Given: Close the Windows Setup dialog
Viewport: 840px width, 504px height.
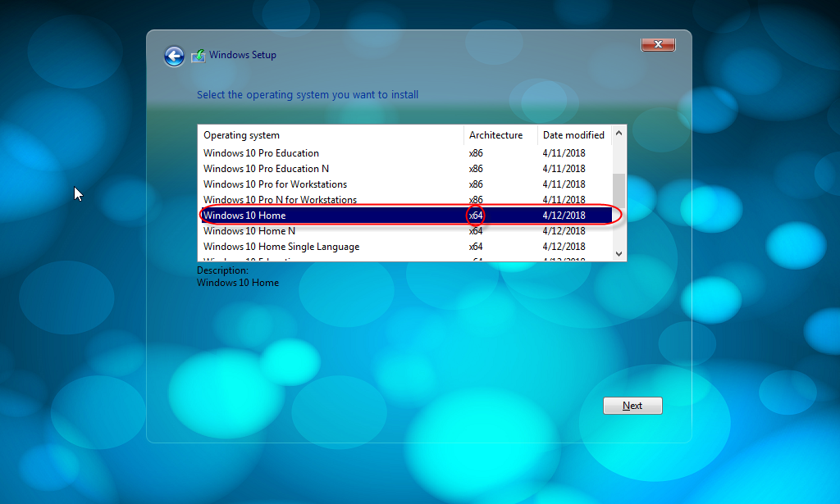Looking at the screenshot, I should pos(657,44).
